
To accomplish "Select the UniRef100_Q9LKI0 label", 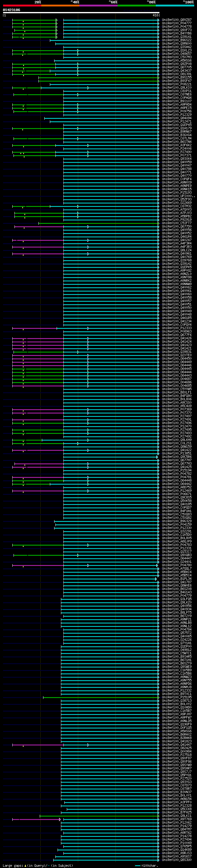I will point(176,88).
